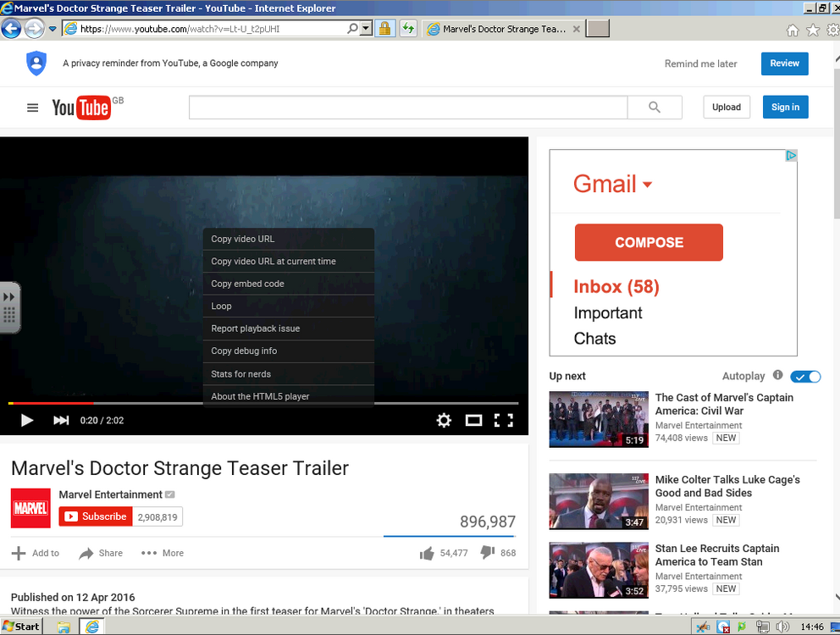
Task: Click the Sign in button
Action: 785,108
